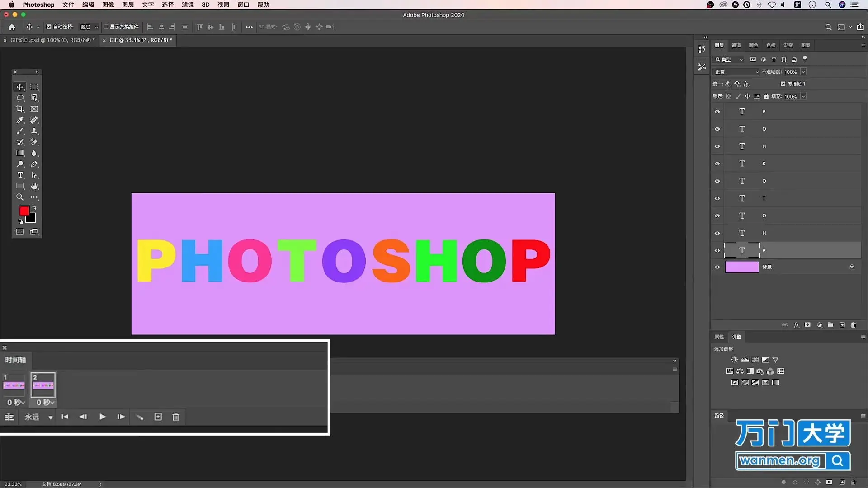Open frame 2 delay time dropdown
Image resolution: width=868 pixels, height=488 pixels.
coord(45,402)
